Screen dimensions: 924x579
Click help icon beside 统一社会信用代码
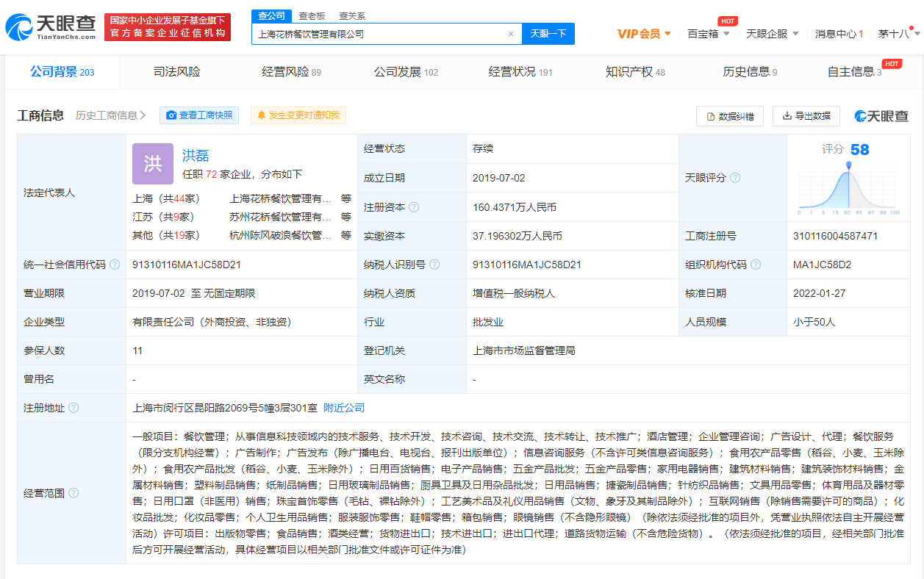[115, 265]
